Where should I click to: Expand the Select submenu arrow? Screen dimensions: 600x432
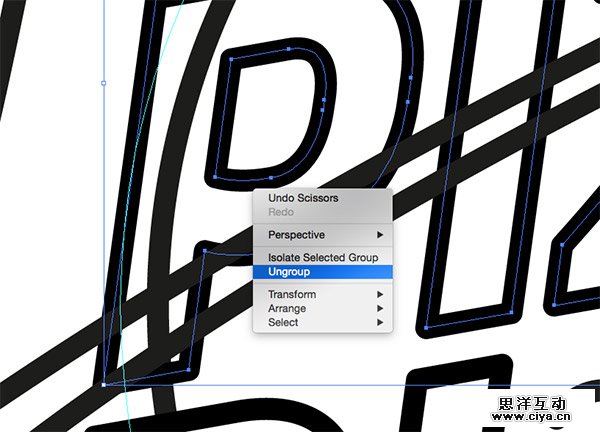pyautogui.click(x=380, y=322)
